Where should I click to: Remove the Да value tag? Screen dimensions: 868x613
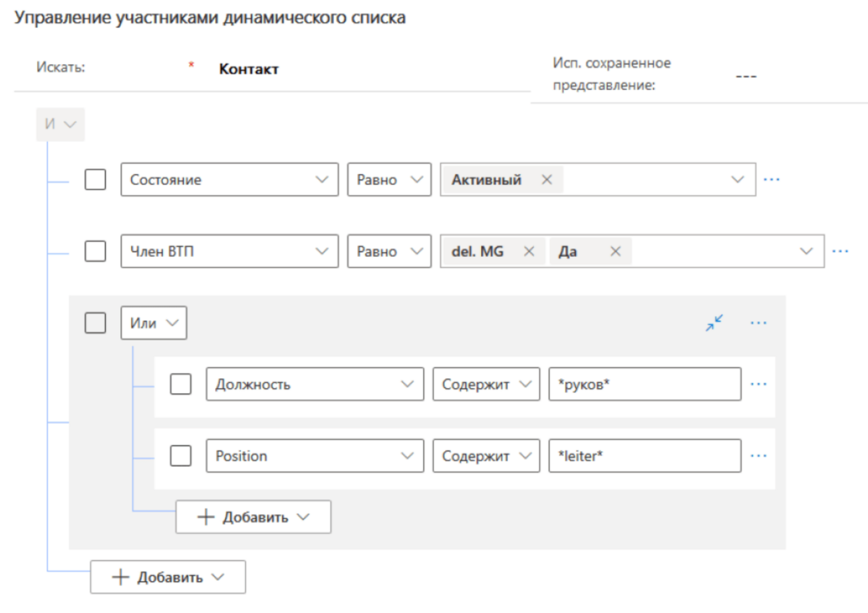[615, 252]
